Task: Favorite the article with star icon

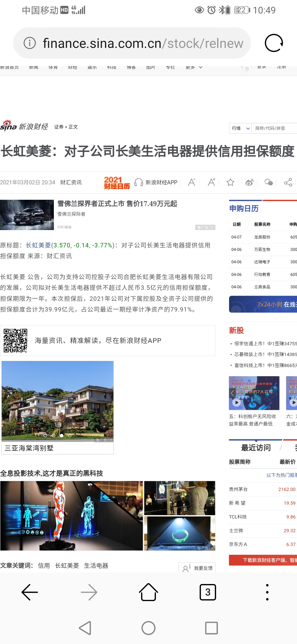Action: tap(230, 182)
